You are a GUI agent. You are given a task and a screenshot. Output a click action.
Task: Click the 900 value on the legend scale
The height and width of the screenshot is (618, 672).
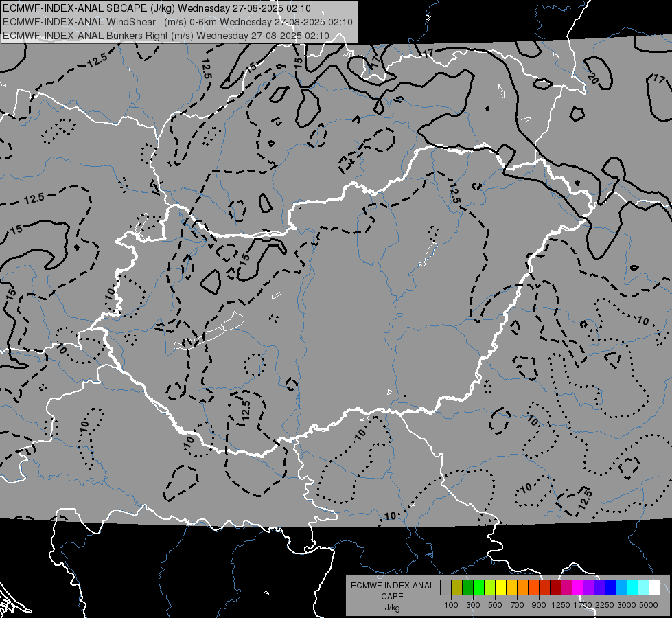pos(539,605)
